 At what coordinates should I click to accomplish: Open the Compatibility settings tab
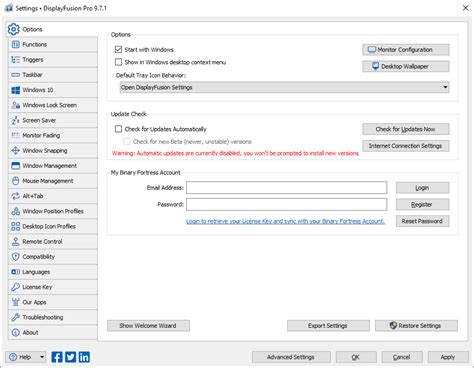click(x=53, y=257)
